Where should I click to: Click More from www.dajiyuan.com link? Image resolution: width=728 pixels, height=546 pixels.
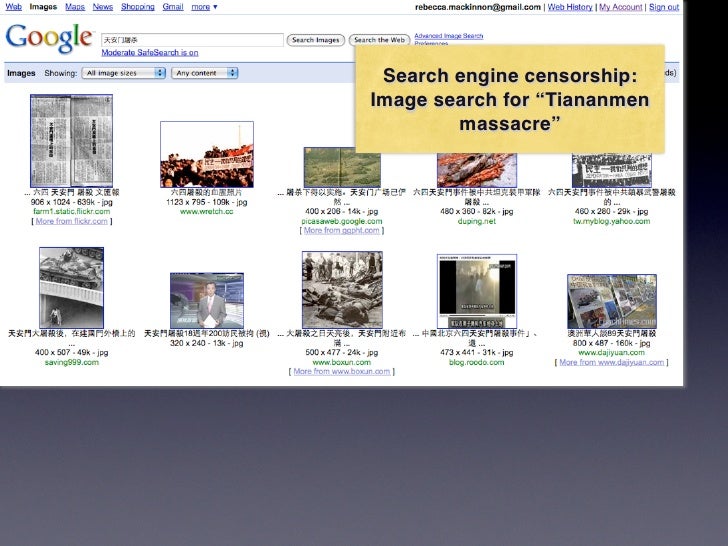pos(611,362)
